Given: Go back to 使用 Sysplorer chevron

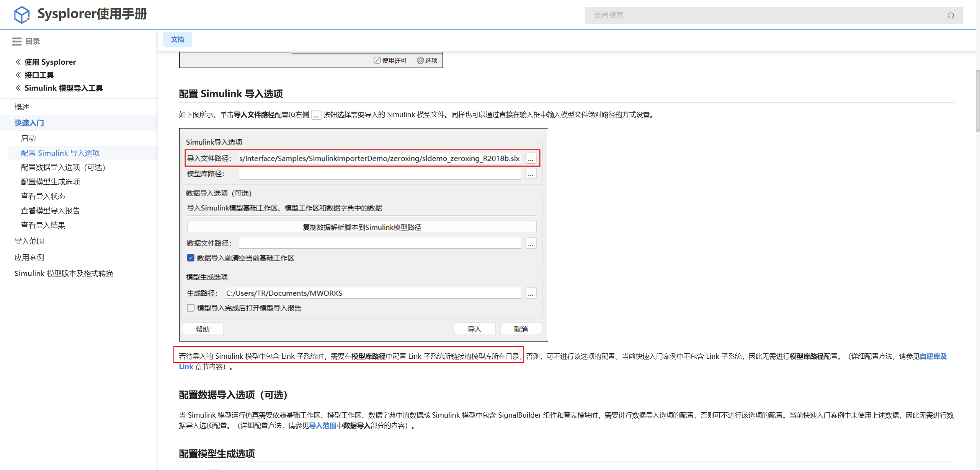Looking at the screenshot, I should click(x=18, y=62).
